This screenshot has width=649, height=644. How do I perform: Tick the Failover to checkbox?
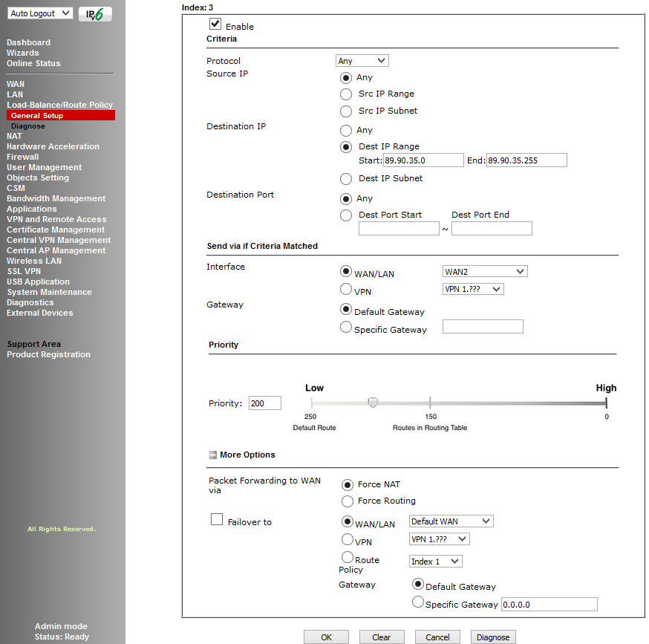[217, 519]
